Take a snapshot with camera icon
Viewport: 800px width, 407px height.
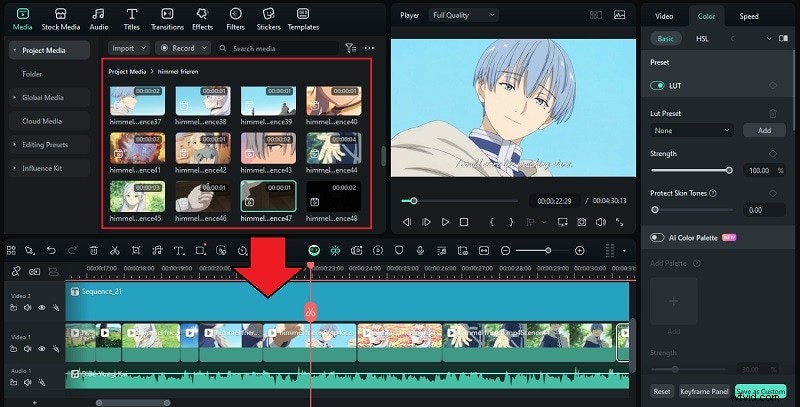click(582, 222)
